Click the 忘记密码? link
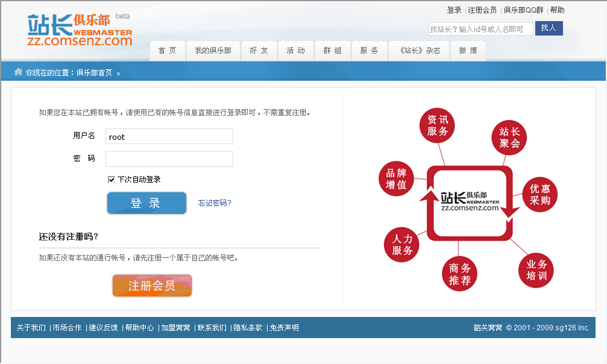Screen dimensions: 607x364 [x=215, y=203]
